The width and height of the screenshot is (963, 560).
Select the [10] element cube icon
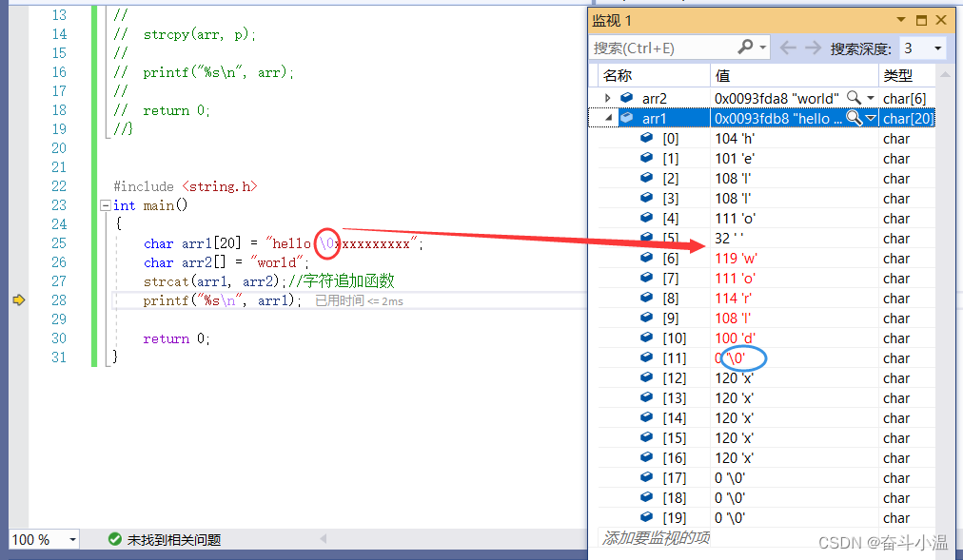(647, 338)
